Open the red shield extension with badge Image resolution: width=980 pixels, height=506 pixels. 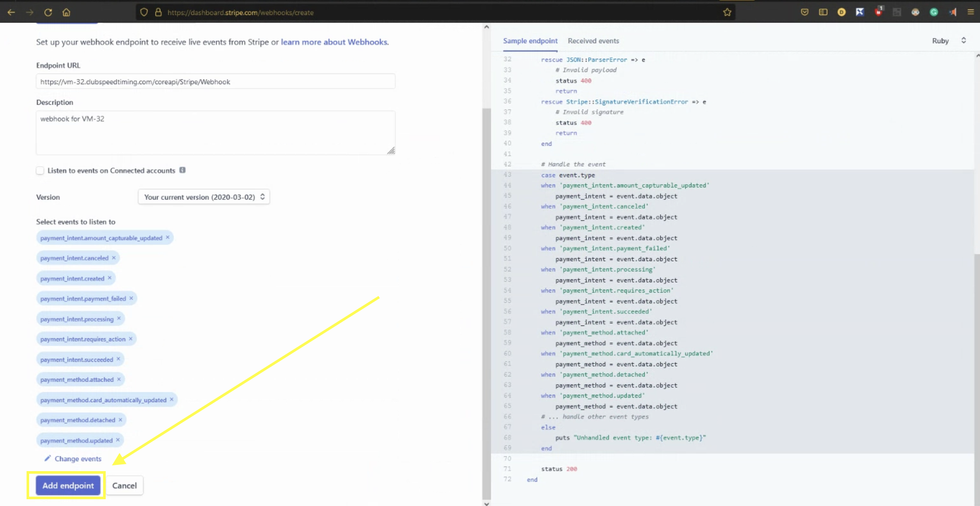878,11
